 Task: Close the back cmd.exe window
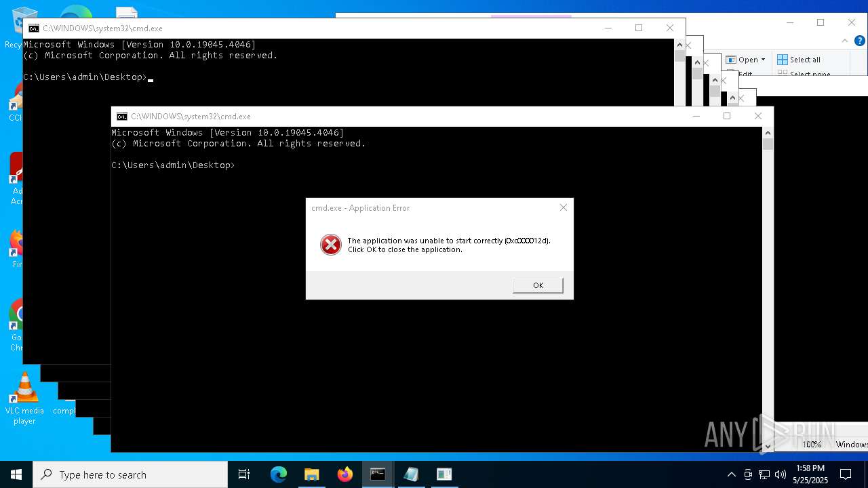coord(670,28)
